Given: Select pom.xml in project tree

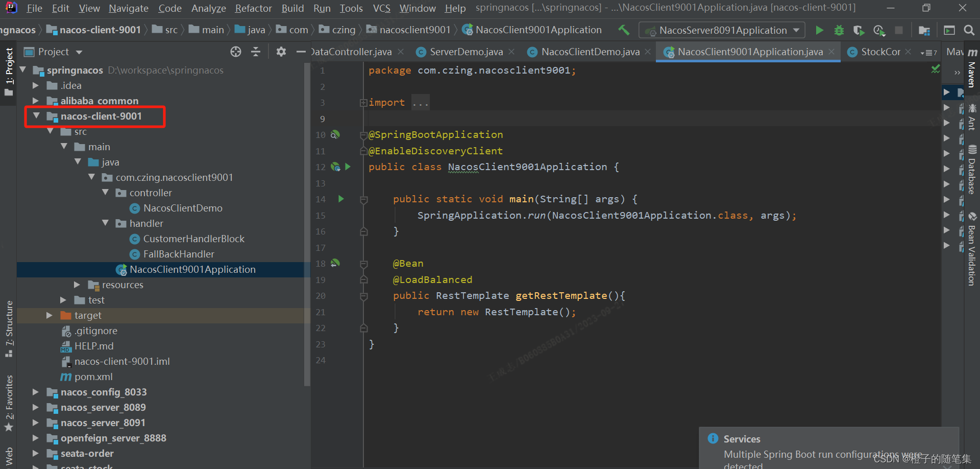Looking at the screenshot, I should click(87, 377).
